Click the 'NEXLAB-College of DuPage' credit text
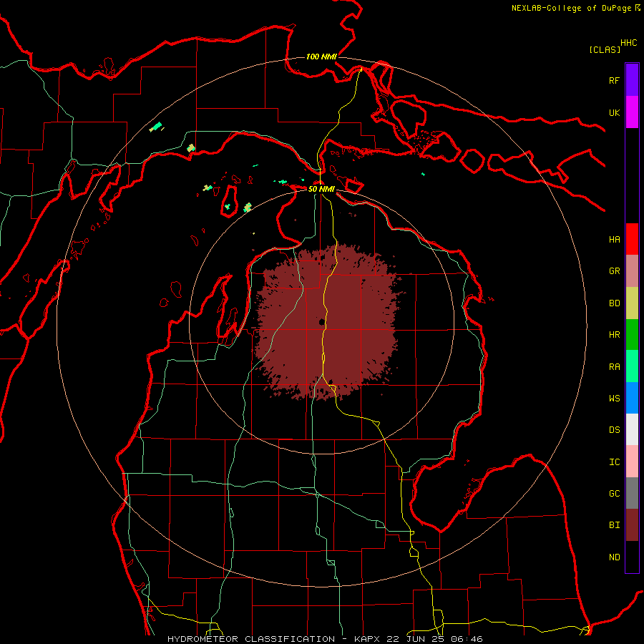The width and height of the screenshot is (644, 644). click(571, 8)
